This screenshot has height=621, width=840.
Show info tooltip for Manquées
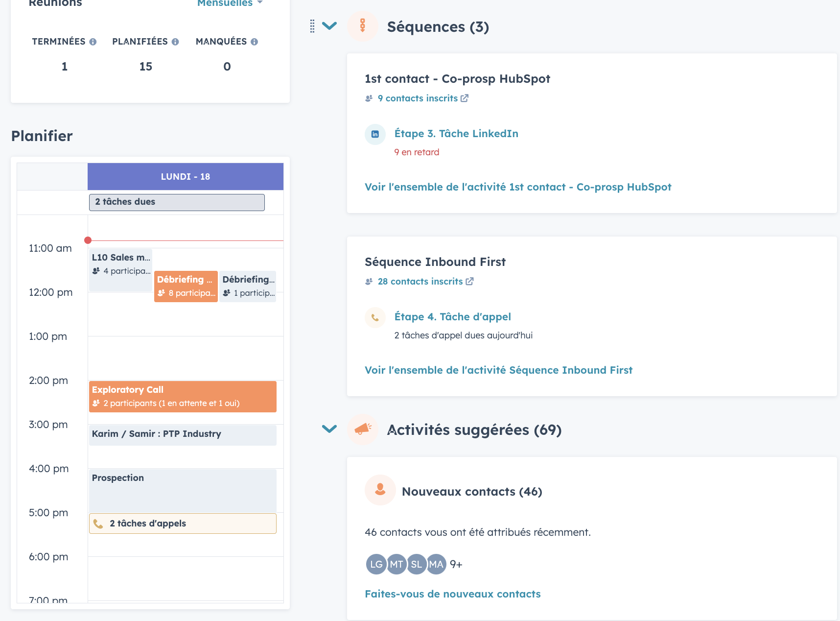pos(254,42)
